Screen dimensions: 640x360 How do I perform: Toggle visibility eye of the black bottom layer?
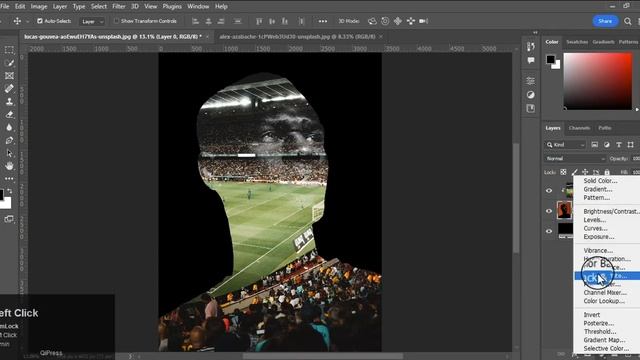click(549, 231)
